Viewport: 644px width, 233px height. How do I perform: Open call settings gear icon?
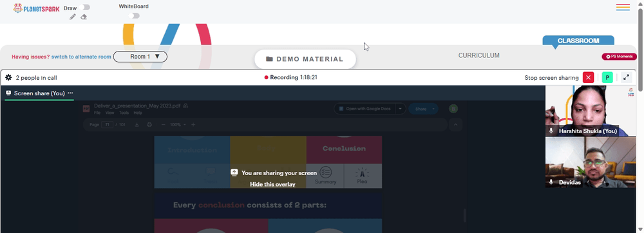pyautogui.click(x=8, y=77)
